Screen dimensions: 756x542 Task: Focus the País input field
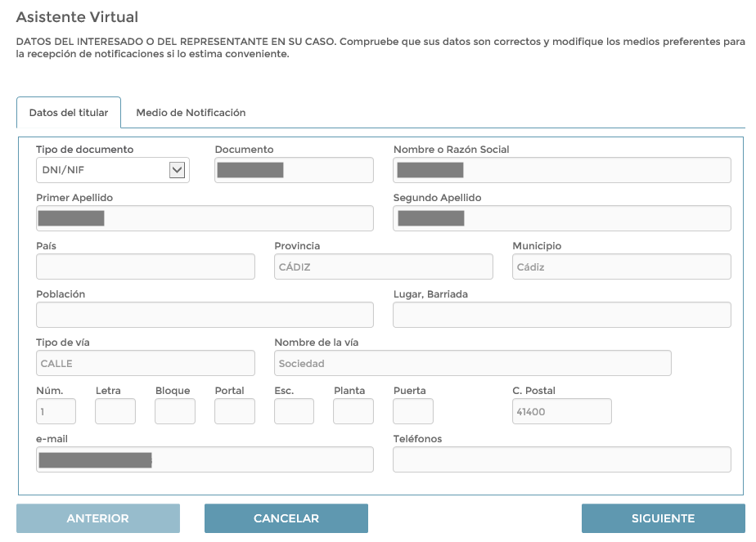click(146, 267)
